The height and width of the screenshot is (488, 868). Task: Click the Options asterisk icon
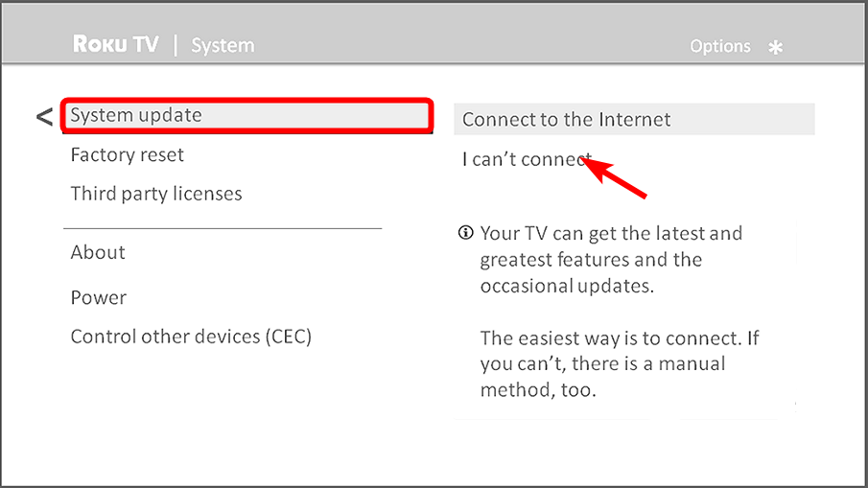point(776,48)
